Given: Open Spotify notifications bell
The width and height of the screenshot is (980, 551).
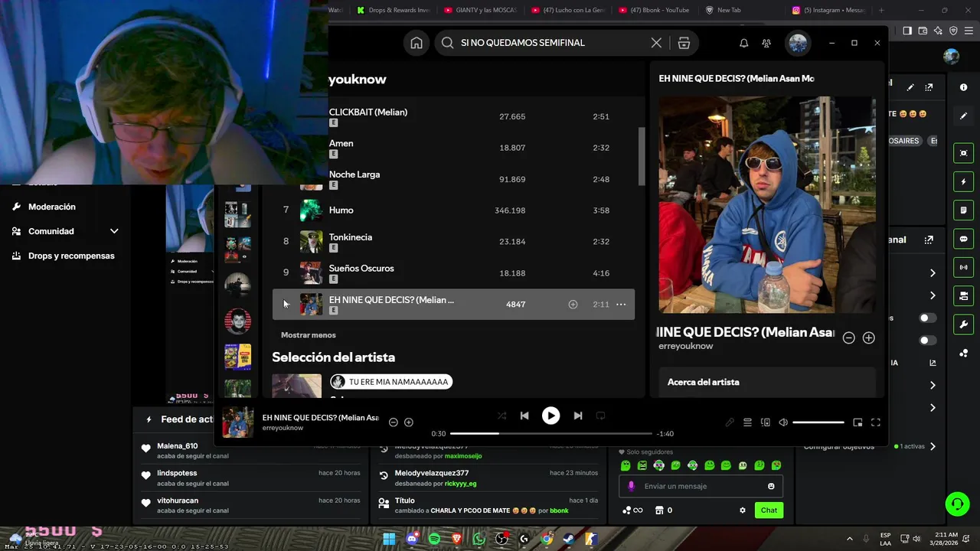Looking at the screenshot, I should pyautogui.click(x=743, y=43).
